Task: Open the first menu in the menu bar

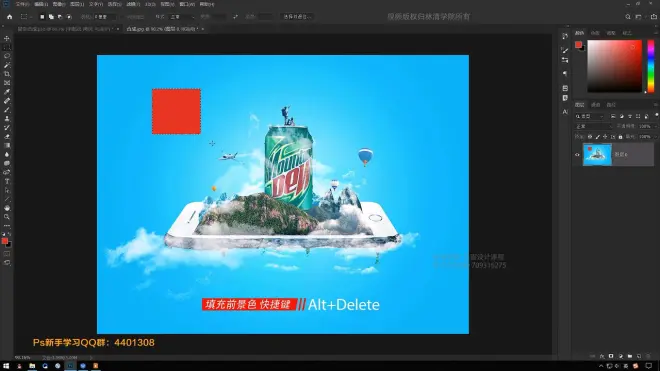Action: click(x=22, y=4)
